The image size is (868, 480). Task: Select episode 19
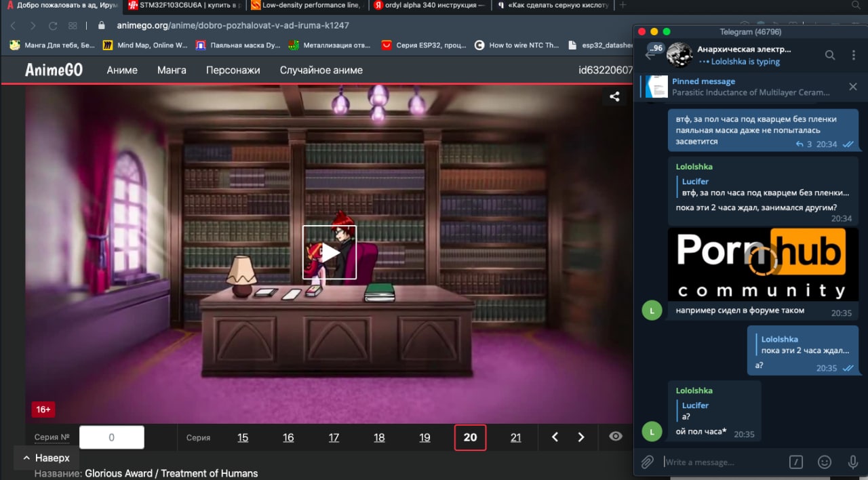coord(425,438)
